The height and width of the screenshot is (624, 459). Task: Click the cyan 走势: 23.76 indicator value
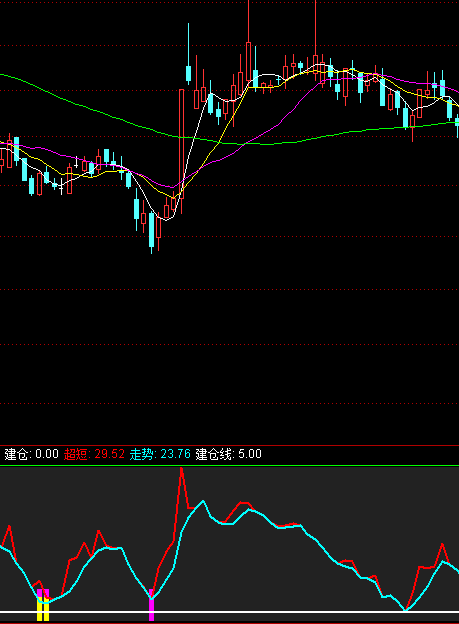point(160,454)
